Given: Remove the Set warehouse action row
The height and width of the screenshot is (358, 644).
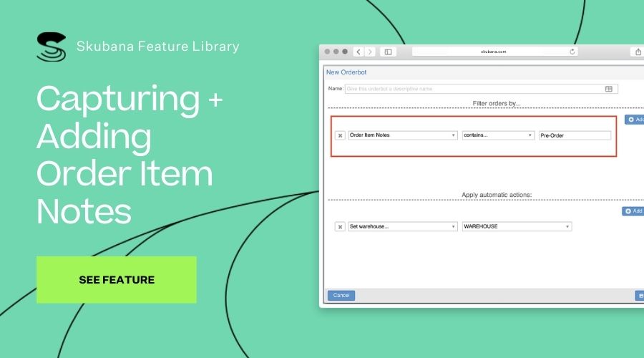Looking at the screenshot, I should pyautogui.click(x=340, y=226).
